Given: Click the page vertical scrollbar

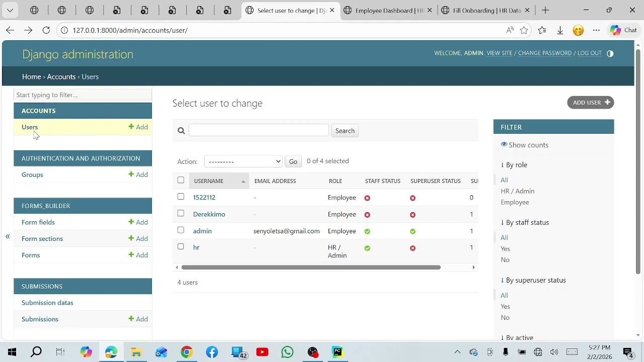Looking at the screenshot, I should point(638,161).
